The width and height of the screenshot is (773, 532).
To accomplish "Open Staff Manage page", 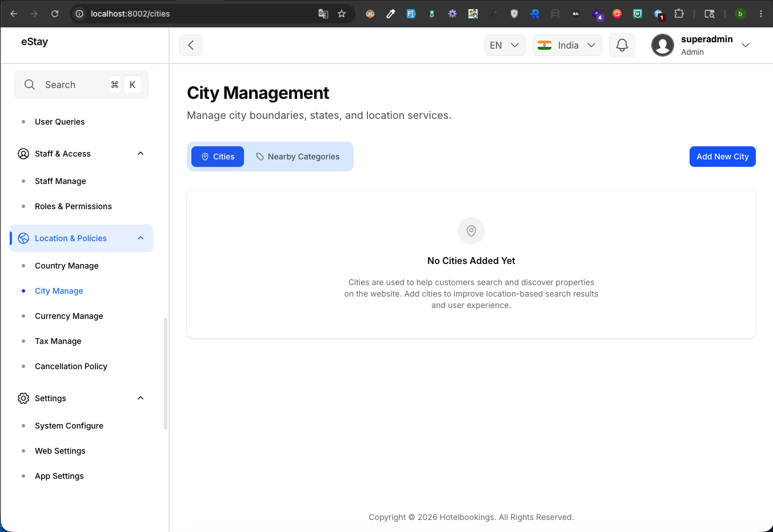I will point(61,181).
